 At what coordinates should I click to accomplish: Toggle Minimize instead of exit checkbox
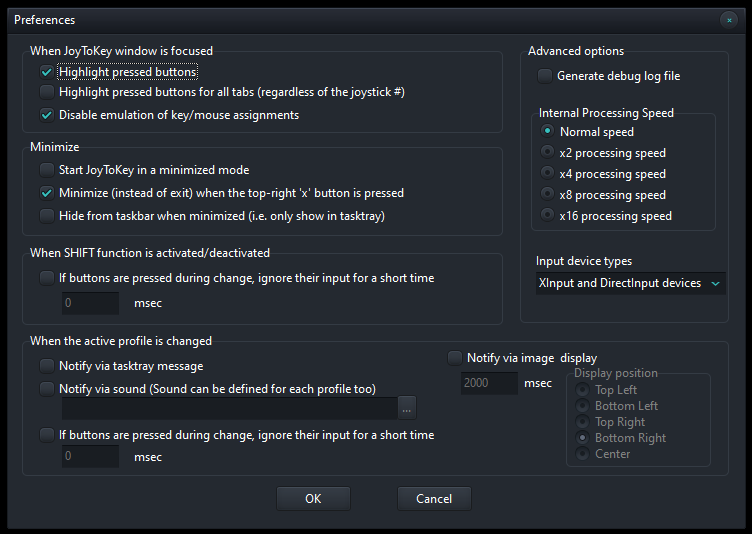[x=47, y=193]
